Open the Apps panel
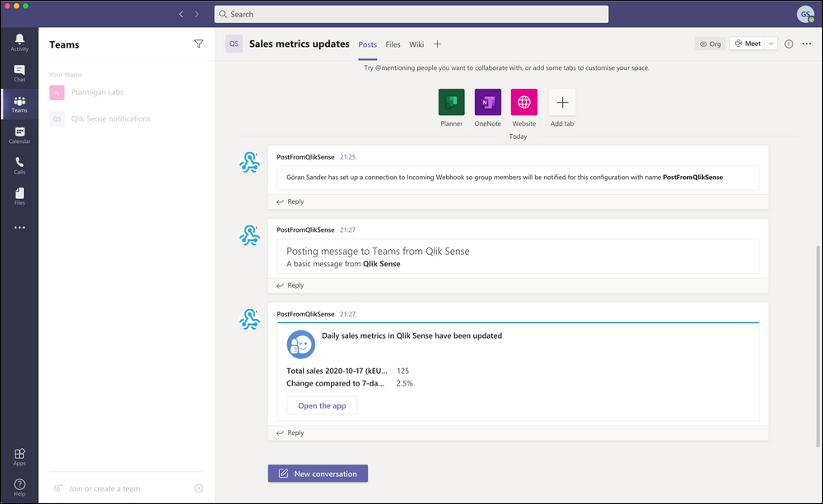823x504 pixels. pos(20,456)
